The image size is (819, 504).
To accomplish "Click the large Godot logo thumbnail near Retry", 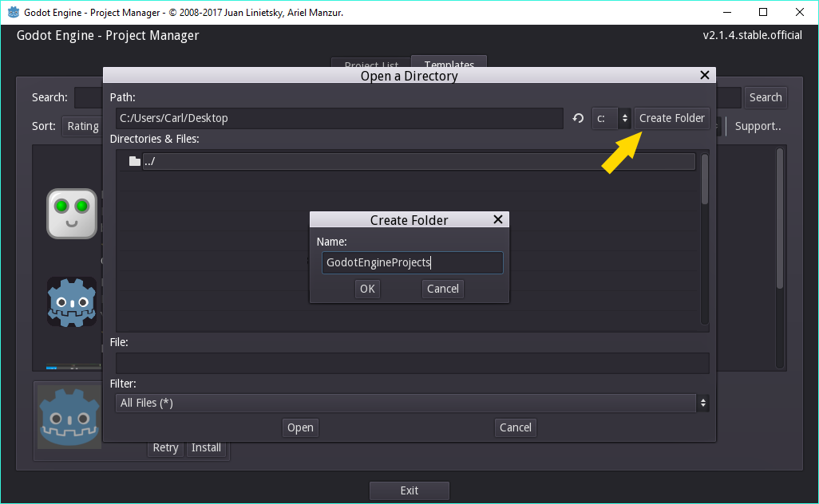I will coord(69,417).
